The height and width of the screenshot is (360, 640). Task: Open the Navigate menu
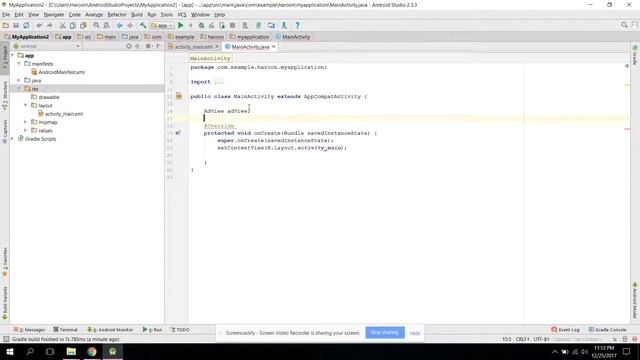pos(54,15)
